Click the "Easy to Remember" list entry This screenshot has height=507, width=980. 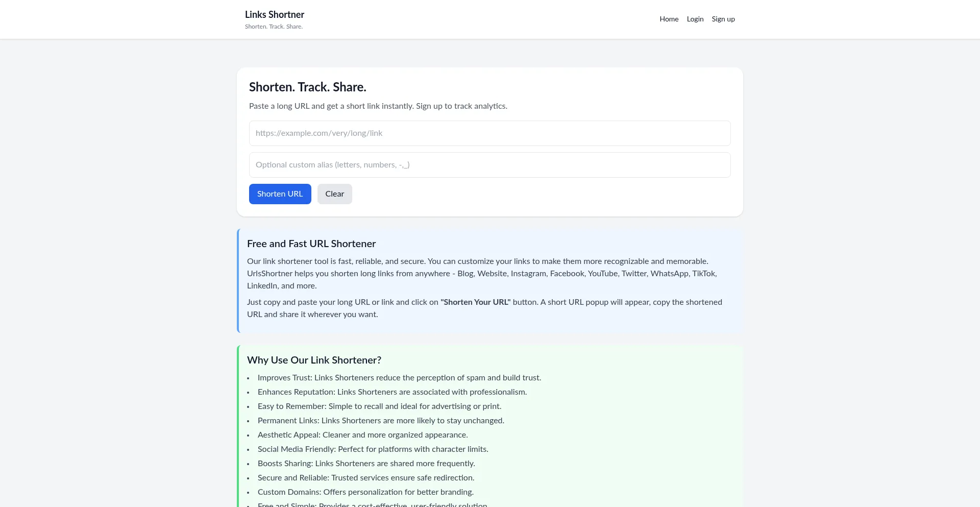[x=379, y=406]
